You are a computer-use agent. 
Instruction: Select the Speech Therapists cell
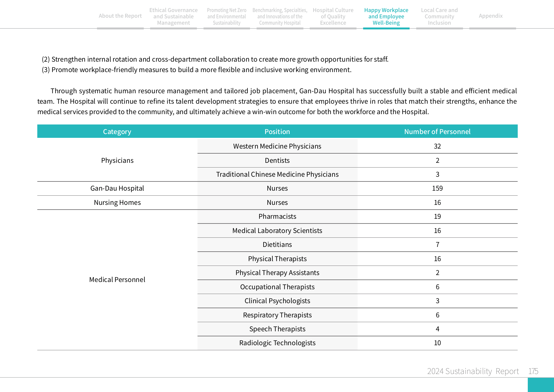pyautogui.click(x=277, y=329)
